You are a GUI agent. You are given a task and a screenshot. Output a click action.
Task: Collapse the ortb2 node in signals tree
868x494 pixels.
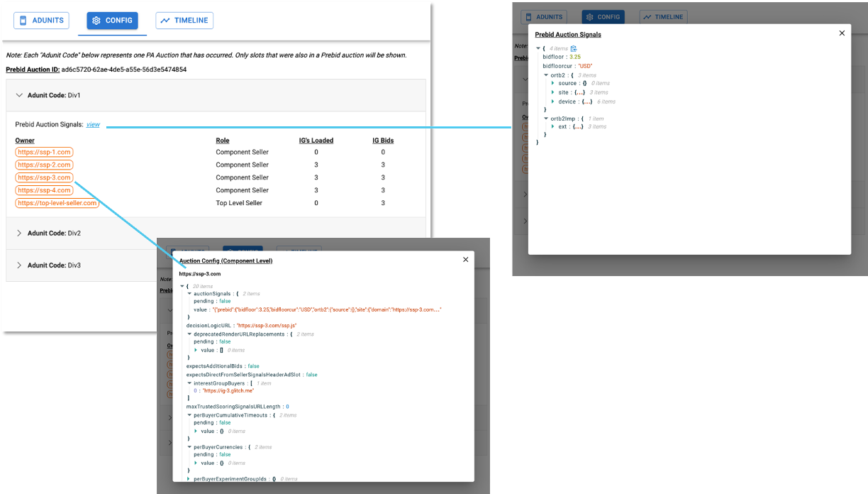(x=546, y=75)
